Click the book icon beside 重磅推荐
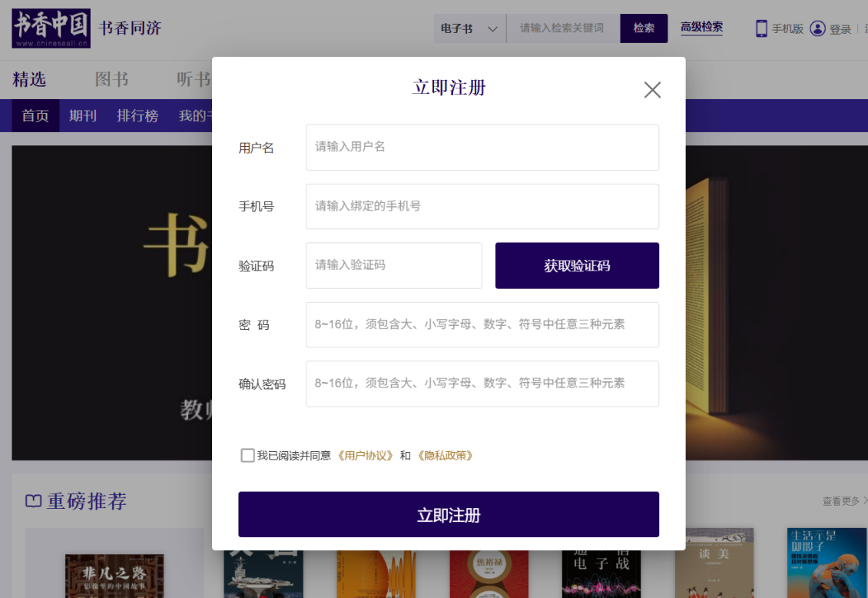 [x=33, y=501]
